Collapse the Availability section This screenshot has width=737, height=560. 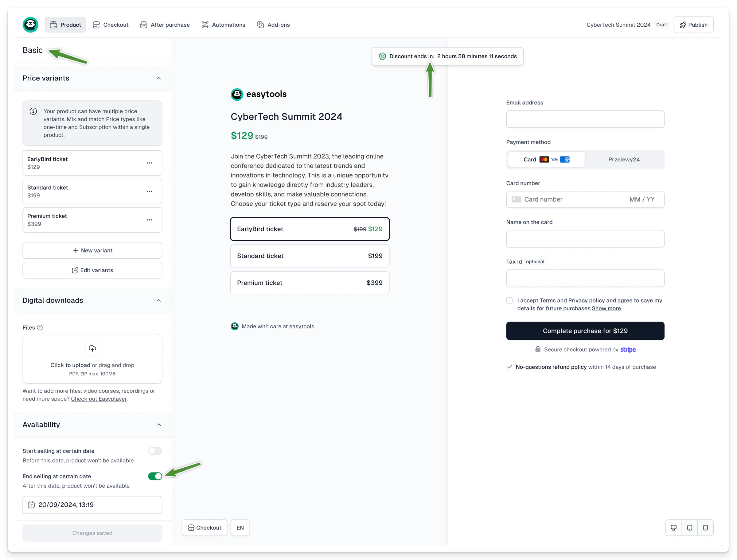tap(159, 425)
